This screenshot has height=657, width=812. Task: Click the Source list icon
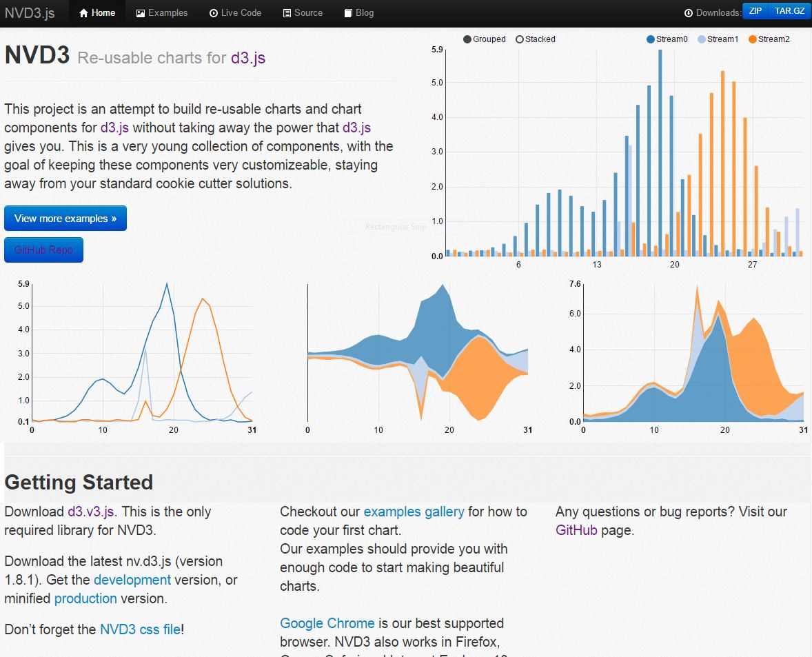(x=287, y=13)
